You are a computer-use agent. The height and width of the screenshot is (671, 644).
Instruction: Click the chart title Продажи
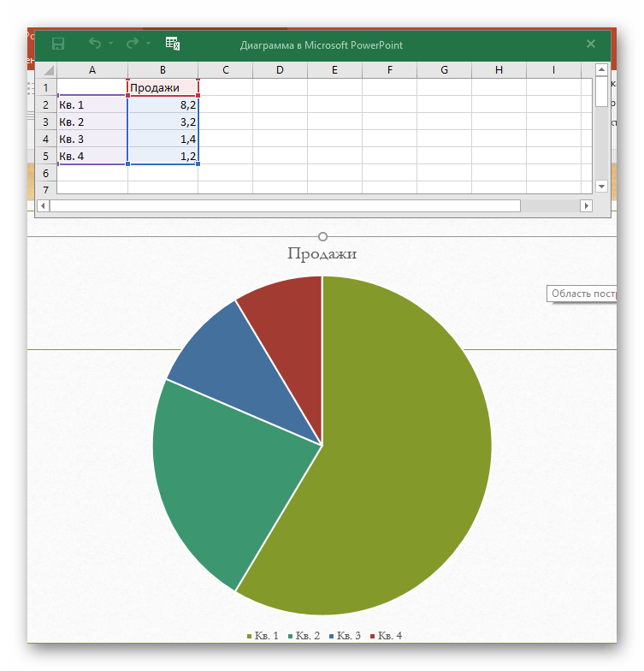click(322, 253)
